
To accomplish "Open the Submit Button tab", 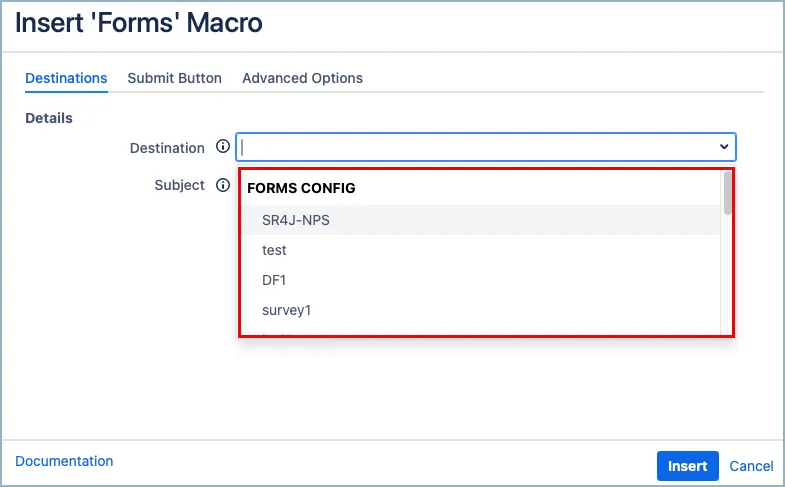I will (x=174, y=78).
